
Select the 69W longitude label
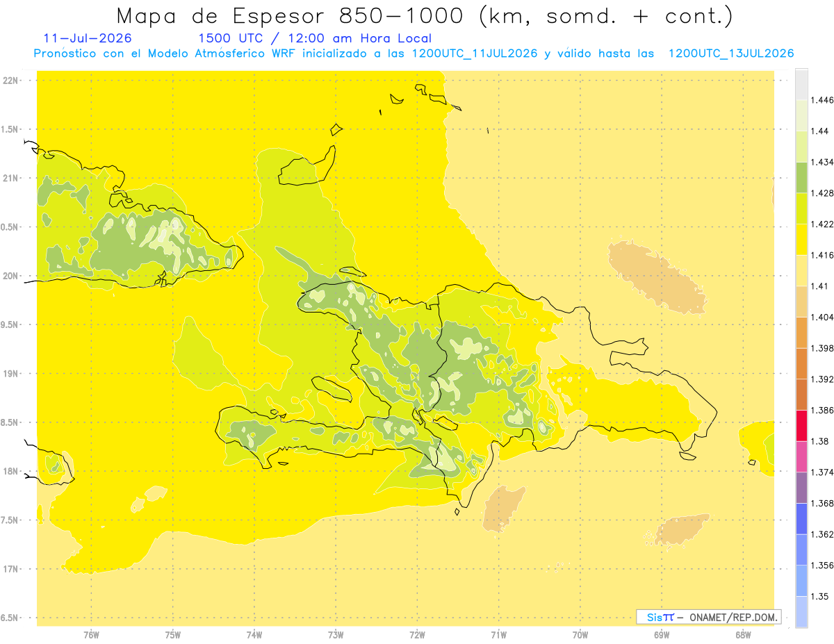[662, 635]
